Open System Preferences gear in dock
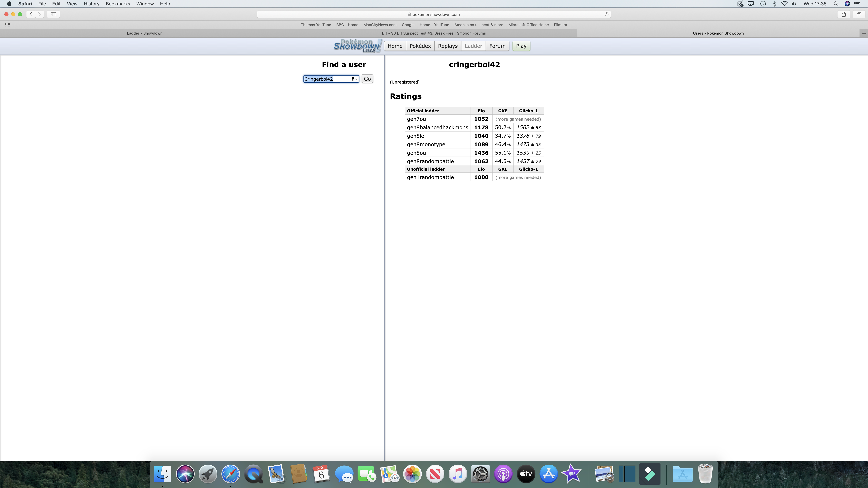Screen dimensions: 868x488 tap(480, 474)
